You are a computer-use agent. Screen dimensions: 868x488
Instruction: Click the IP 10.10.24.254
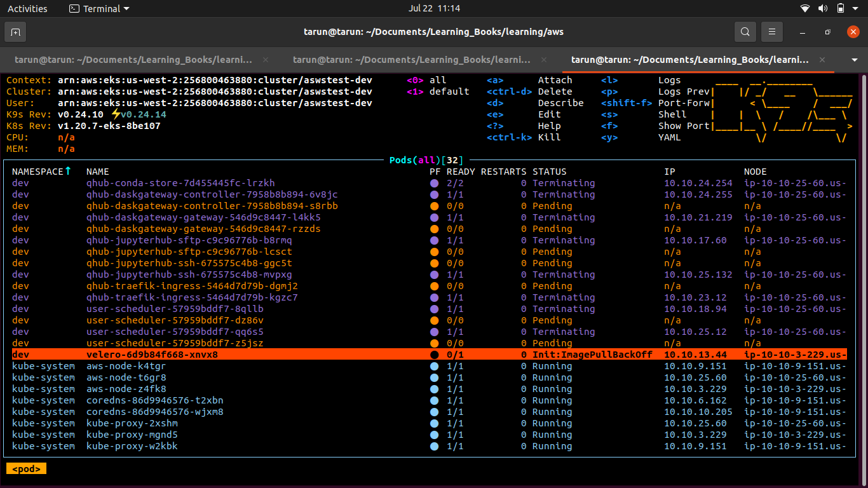(698, 183)
